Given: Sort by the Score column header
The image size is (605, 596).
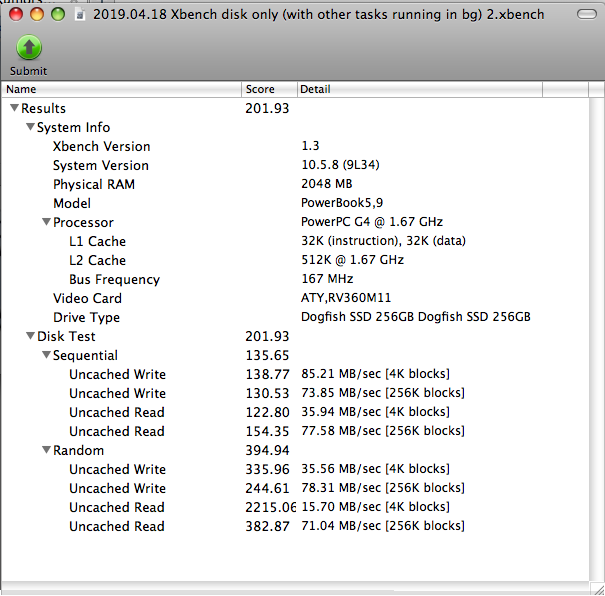Looking at the screenshot, I should pyautogui.click(x=269, y=89).
